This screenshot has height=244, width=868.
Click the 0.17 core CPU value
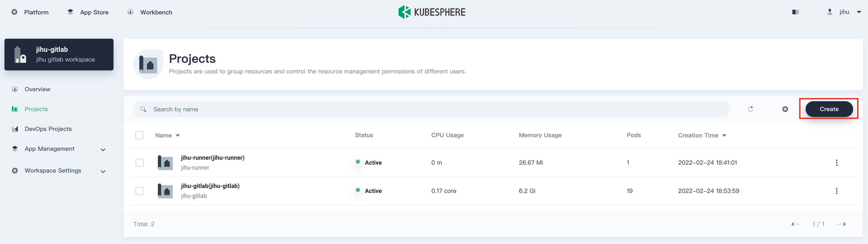coord(444,191)
